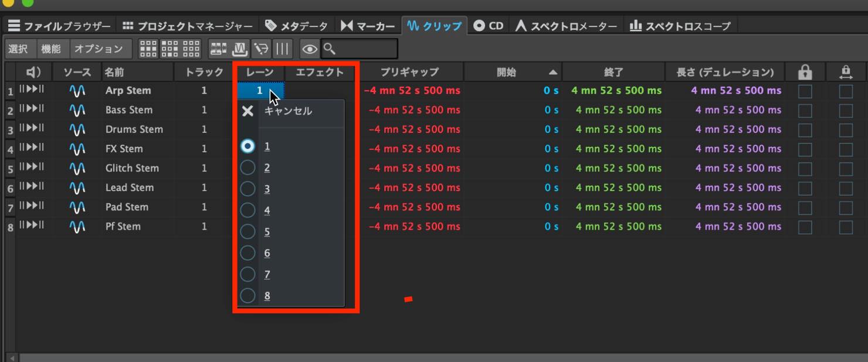This screenshot has height=362, width=868.
Task: Click playback icons in Lead Stem row
Action: coord(32,186)
